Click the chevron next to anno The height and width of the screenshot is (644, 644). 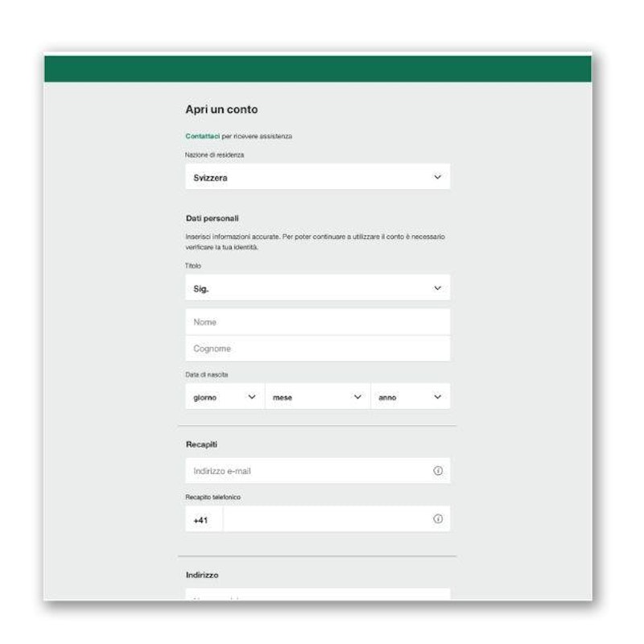pos(438,397)
